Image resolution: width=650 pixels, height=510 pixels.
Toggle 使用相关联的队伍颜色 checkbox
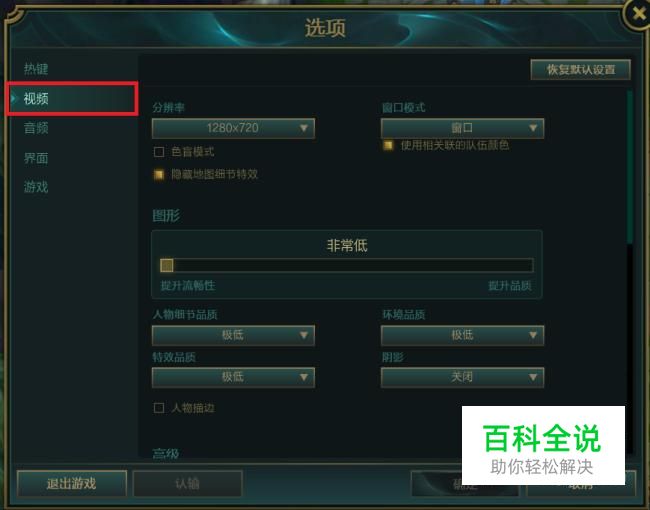point(388,145)
